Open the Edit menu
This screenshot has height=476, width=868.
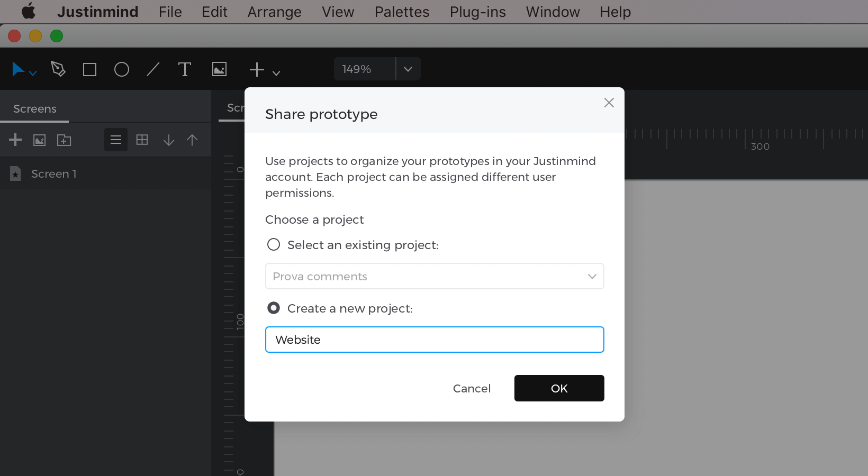214,12
